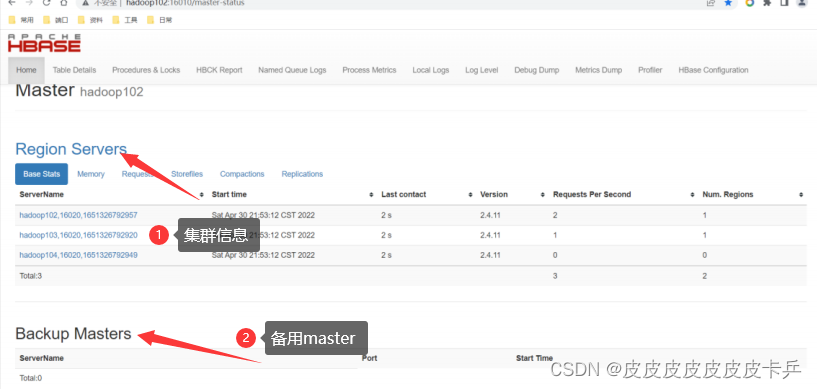Click the browser reload icon
Viewport: 817px width, 389px height.
[x=47, y=3]
